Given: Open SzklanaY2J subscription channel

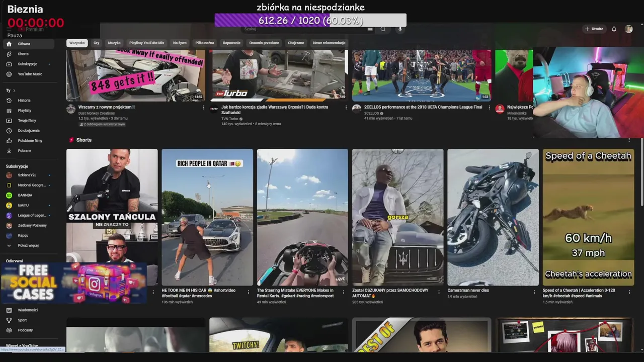Looking at the screenshot, I should tap(28, 175).
